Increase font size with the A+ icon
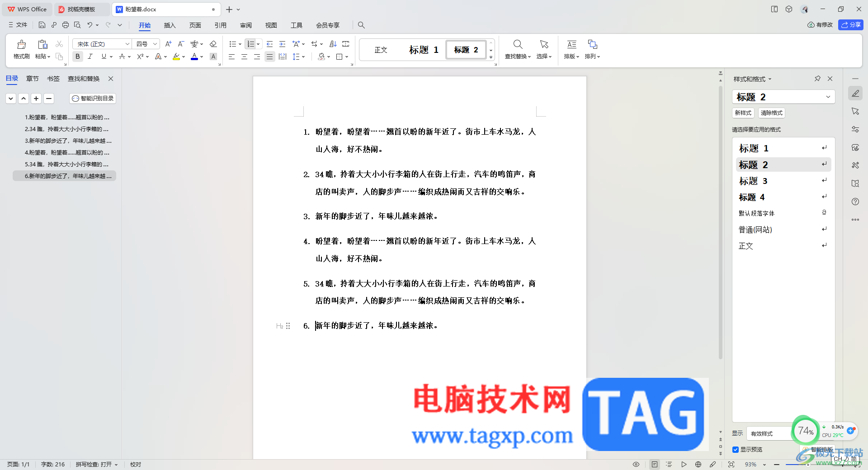 click(168, 44)
